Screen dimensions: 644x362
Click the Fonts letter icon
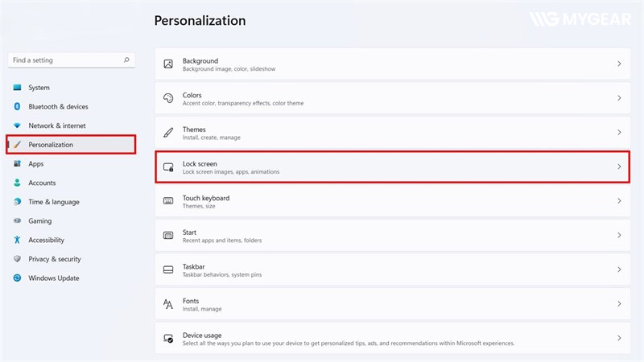168,304
